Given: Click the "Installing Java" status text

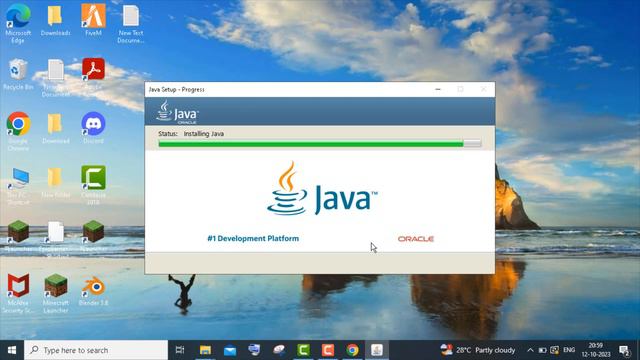Looking at the screenshot, I should pos(204,133).
